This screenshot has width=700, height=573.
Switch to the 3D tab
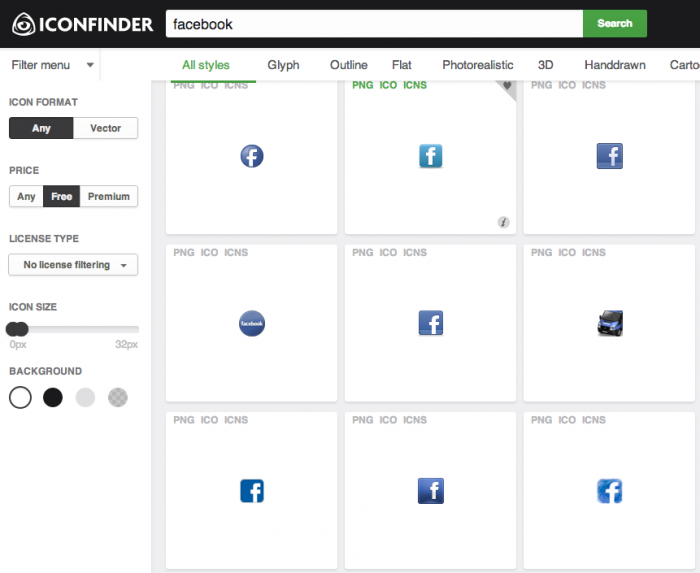[x=546, y=65]
